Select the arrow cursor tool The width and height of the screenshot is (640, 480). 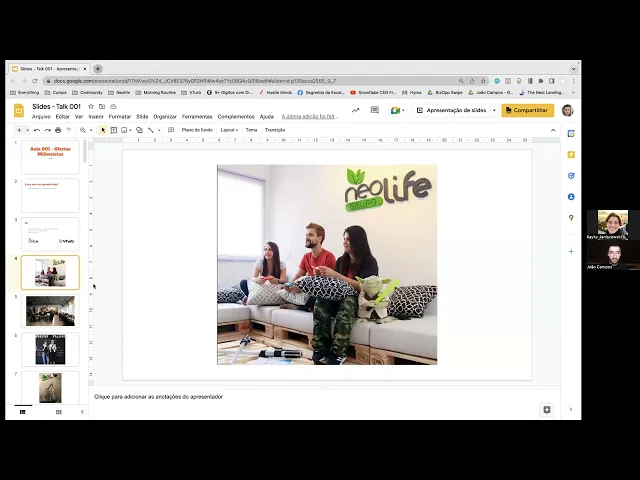coord(103,130)
